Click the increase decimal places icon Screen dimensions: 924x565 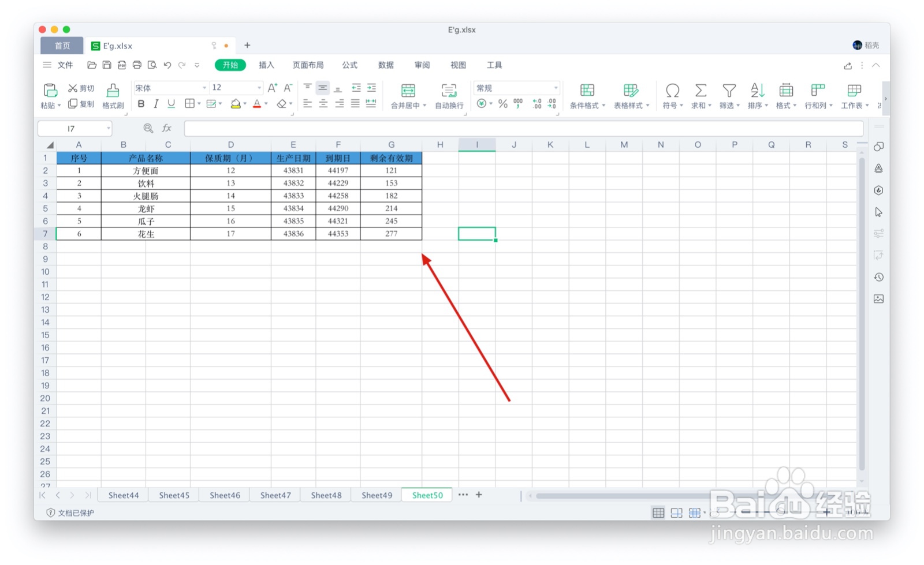[537, 104]
